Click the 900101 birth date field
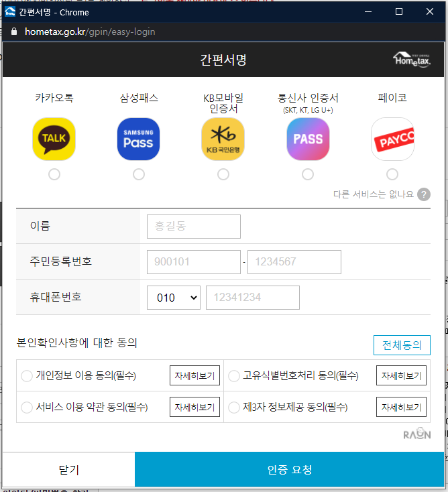 tap(194, 262)
